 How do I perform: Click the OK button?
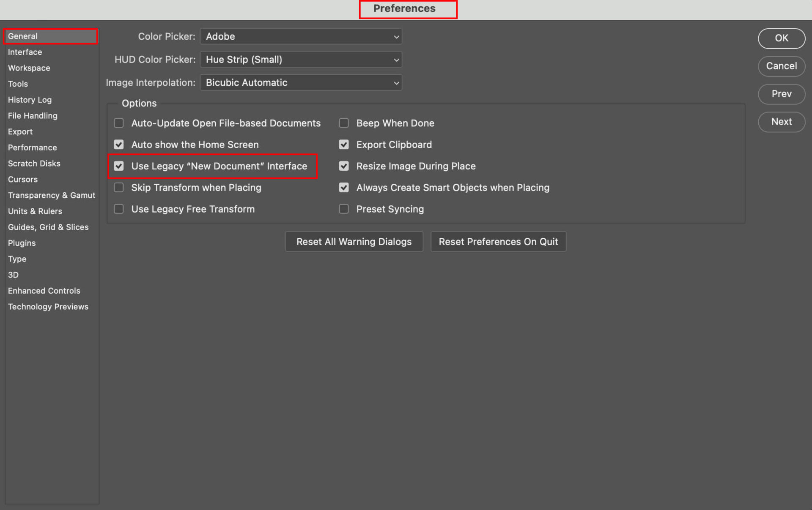[781, 38]
